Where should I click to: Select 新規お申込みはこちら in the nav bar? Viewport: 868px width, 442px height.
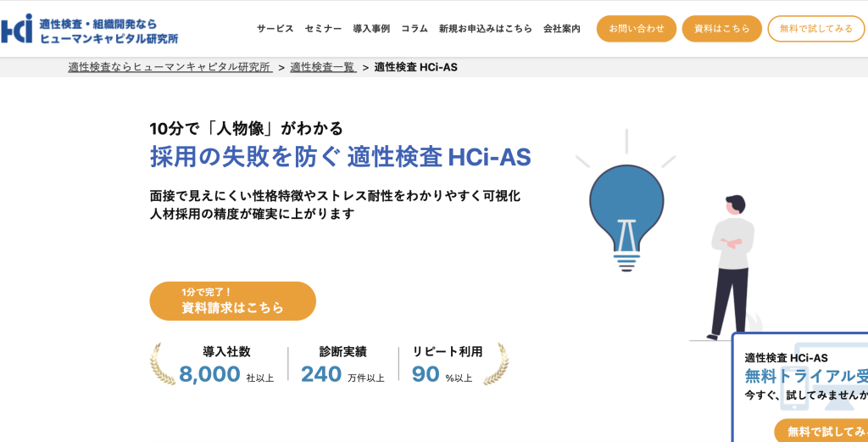(486, 29)
